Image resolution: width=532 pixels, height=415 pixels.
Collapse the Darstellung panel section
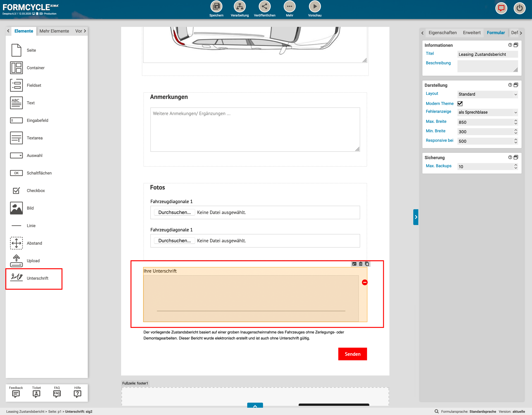pyautogui.click(x=516, y=85)
